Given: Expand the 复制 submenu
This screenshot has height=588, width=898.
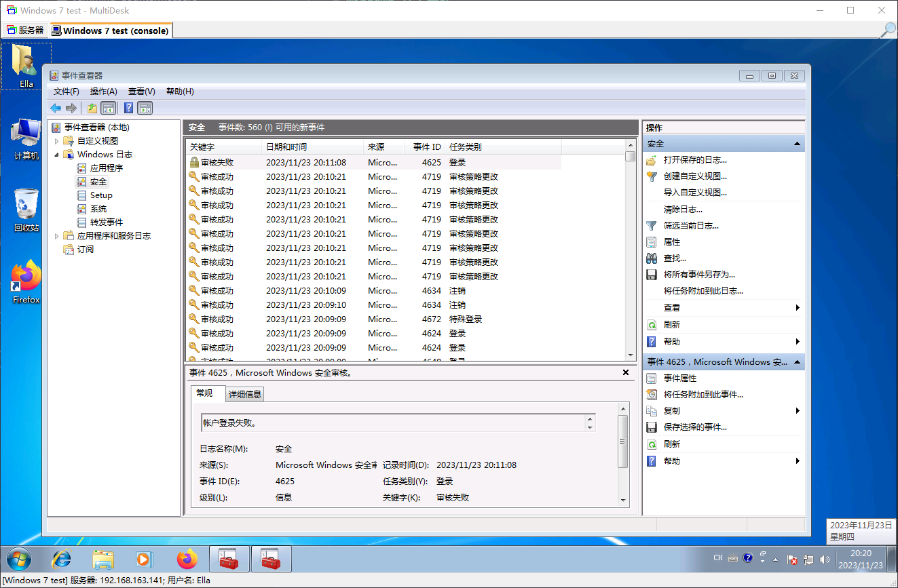Looking at the screenshot, I should point(798,411).
